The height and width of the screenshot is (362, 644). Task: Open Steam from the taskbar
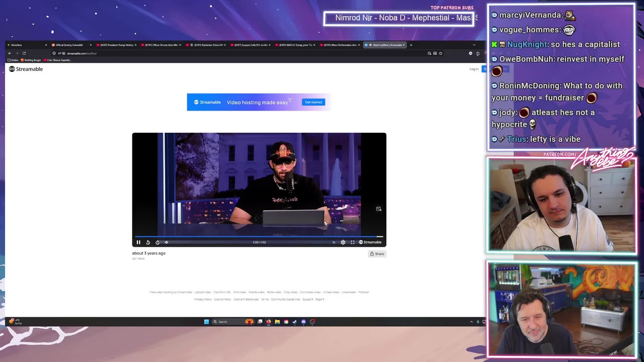click(x=295, y=322)
